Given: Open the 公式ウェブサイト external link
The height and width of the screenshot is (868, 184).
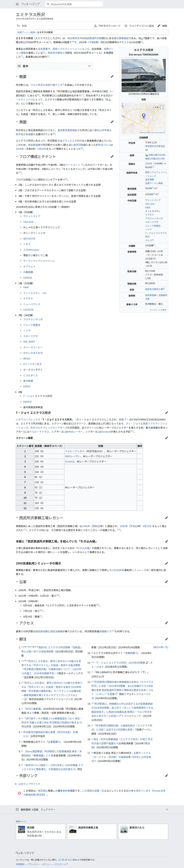Looking at the screenshot, I should (29, 784).
